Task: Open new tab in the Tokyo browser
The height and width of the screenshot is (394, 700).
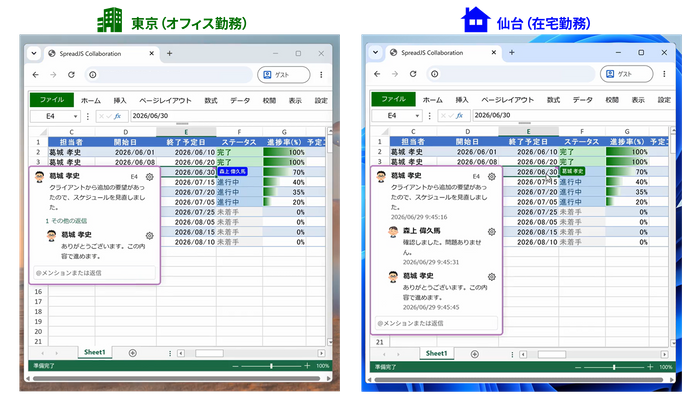Action: 170,54
